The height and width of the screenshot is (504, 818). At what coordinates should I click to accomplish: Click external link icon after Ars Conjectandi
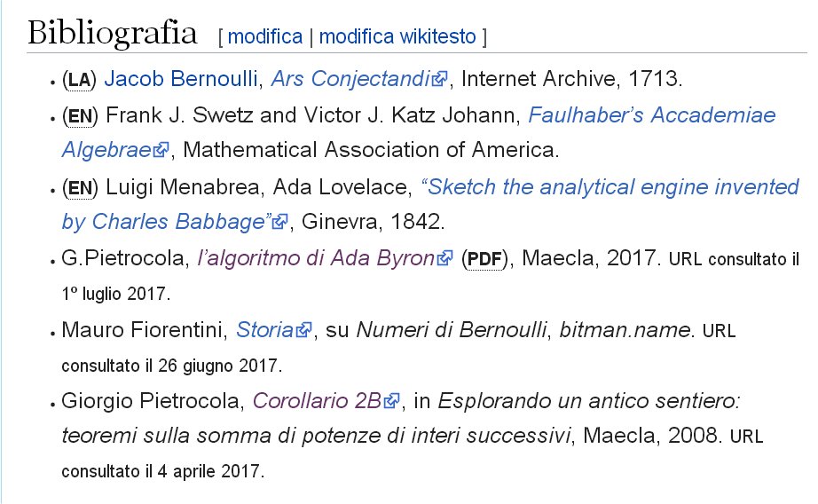coord(440,79)
